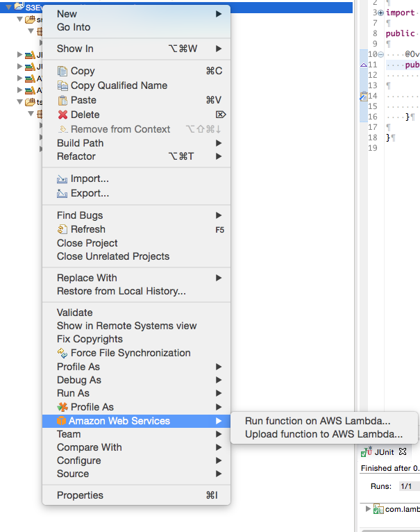Select Force File Synchronization
The width and height of the screenshot is (420, 532).
[x=136, y=353]
